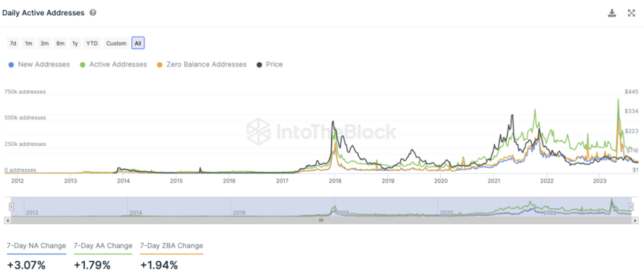Select the All time range
Viewport: 644px width, 274px height.
[x=138, y=43]
